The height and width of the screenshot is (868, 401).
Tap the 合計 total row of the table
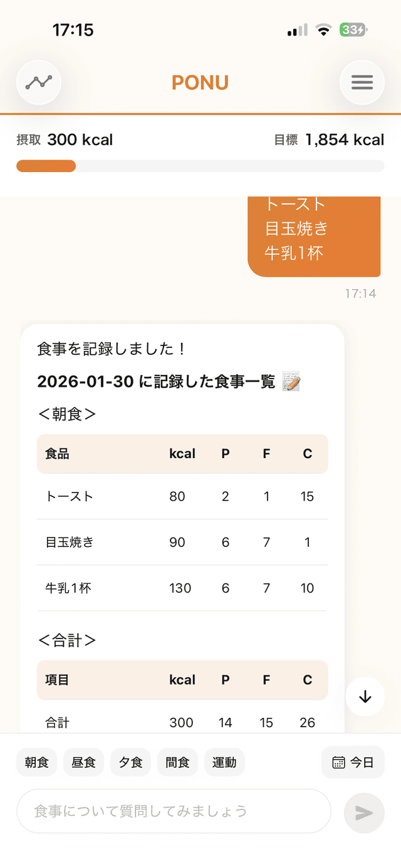tap(58, 722)
